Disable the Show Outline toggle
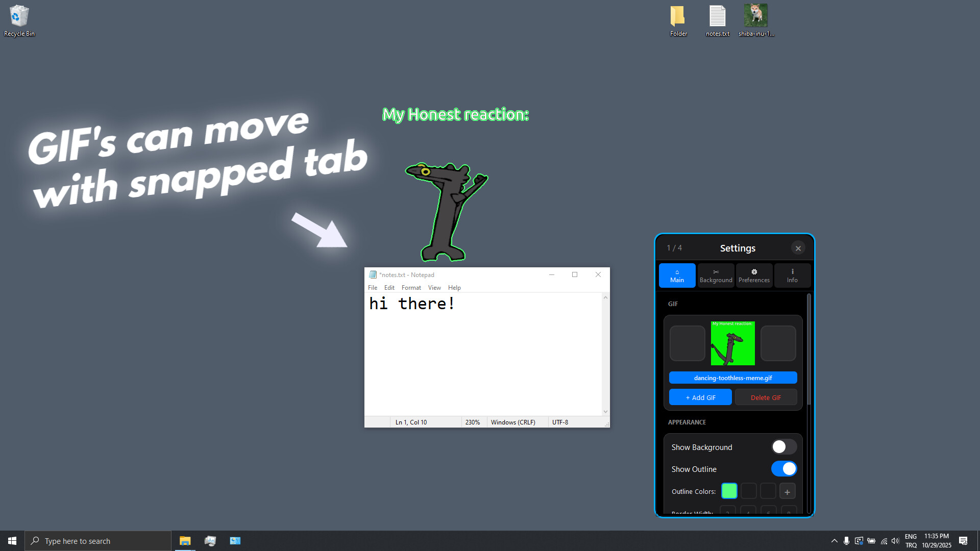980x551 pixels. [x=784, y=468]
